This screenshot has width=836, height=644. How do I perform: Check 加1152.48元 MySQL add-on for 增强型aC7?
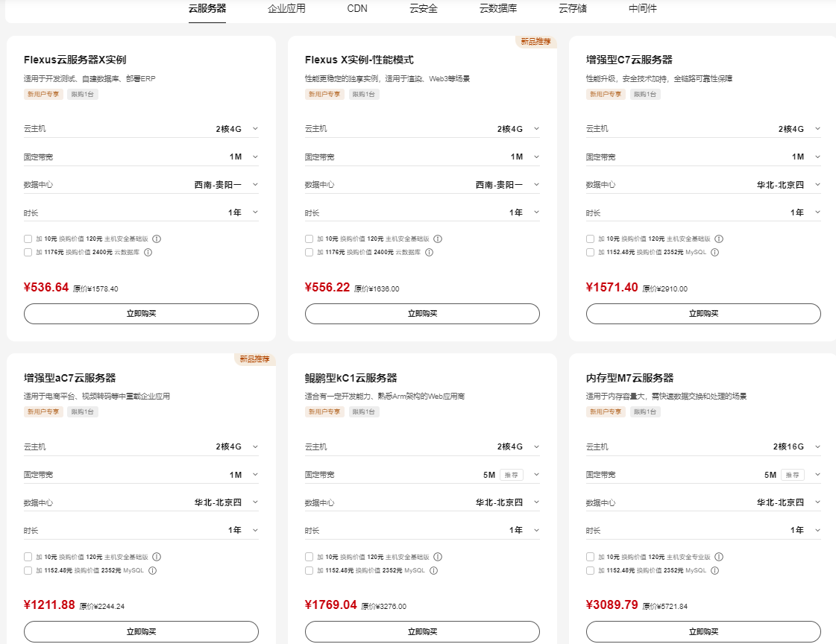[x=28, y=570]
